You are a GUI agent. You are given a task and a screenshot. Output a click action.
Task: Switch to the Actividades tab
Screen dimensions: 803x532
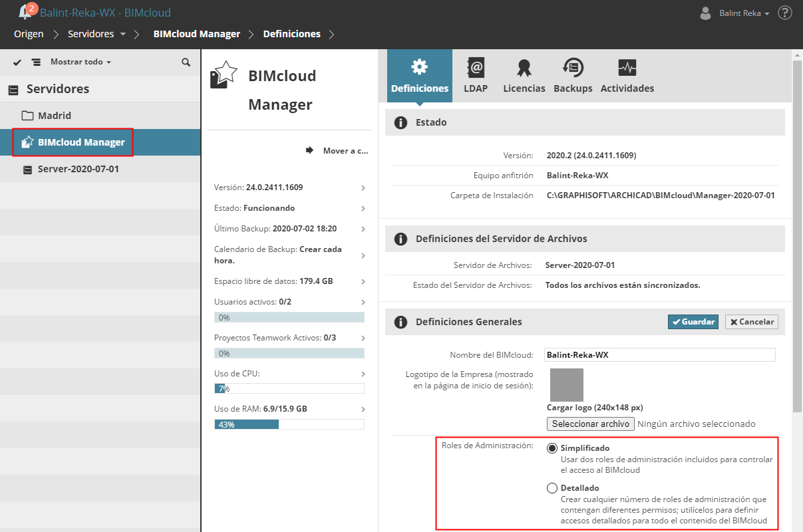point(627,76)
